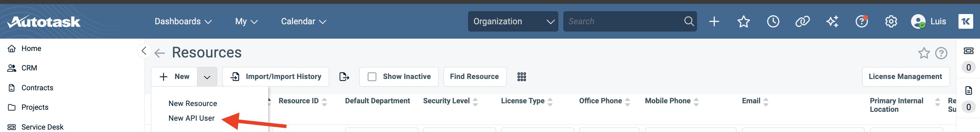Sort by Email column
Image resolution: width=980 pixels, height=132 pixels.
coord(755,101)
